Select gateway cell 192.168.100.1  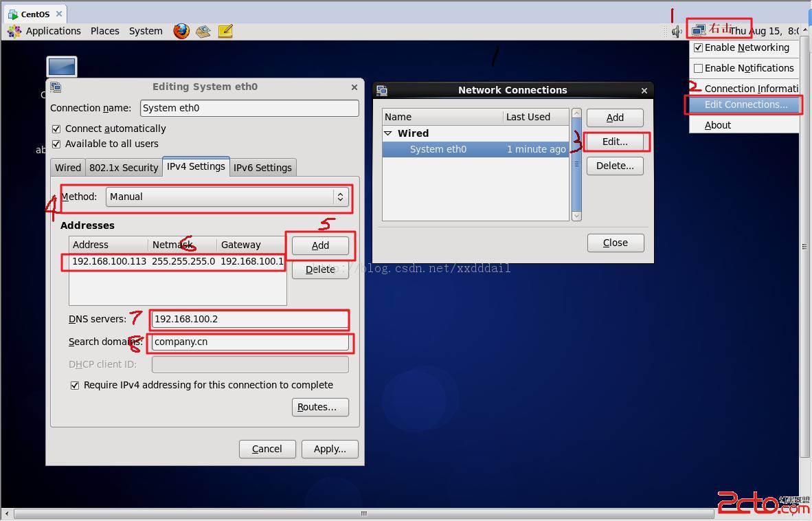(252, 262)
